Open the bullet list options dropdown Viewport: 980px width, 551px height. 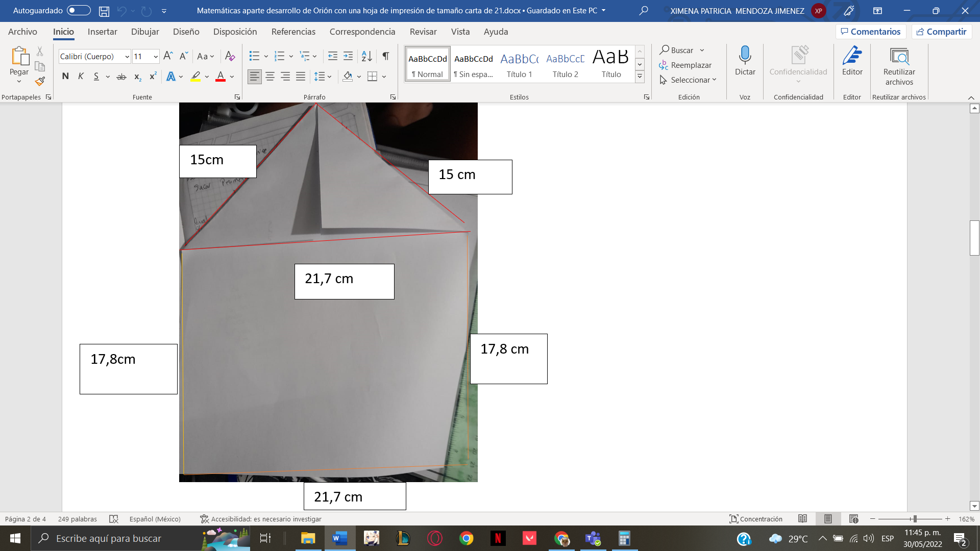265,56
